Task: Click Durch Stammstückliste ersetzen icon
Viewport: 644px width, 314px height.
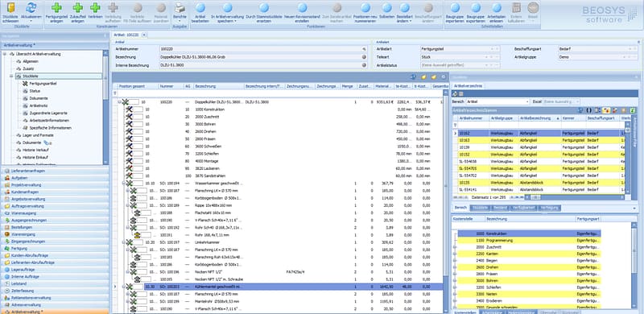Action: 264,7
